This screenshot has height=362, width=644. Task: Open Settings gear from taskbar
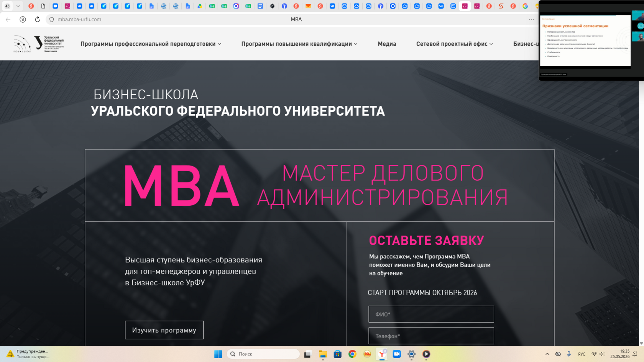click(x=411, y=354)
